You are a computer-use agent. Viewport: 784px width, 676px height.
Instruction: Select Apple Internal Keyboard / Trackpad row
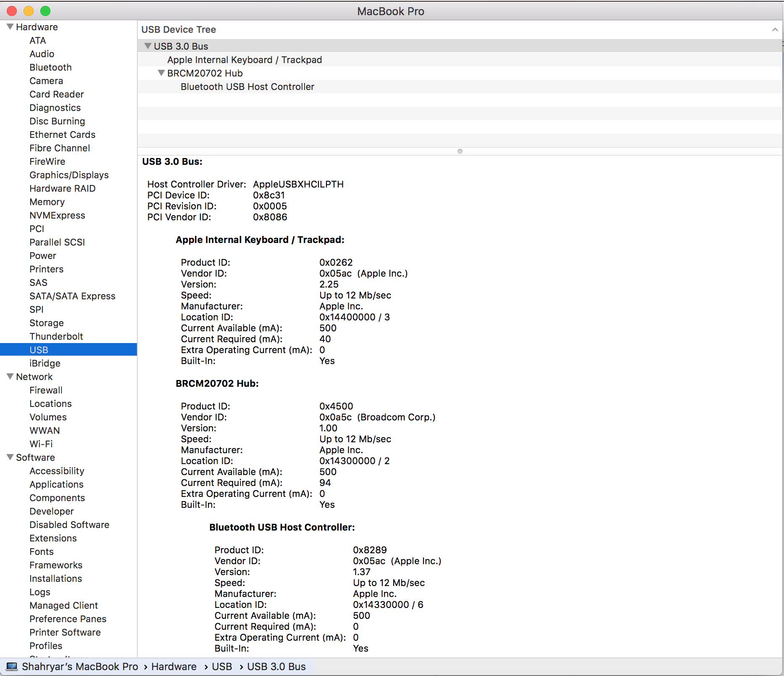pos(460,60)
